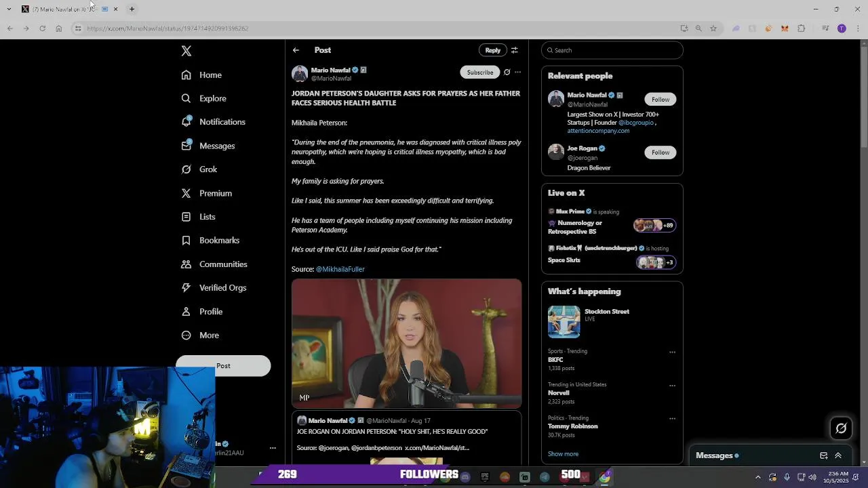The image size is (868, 488).
Task: Click the X search field
Action: 612,50
